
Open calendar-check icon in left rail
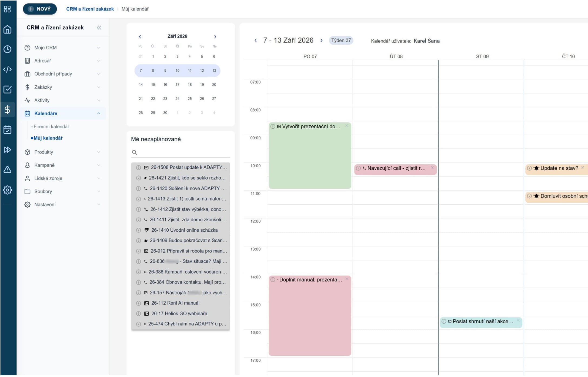7,130
